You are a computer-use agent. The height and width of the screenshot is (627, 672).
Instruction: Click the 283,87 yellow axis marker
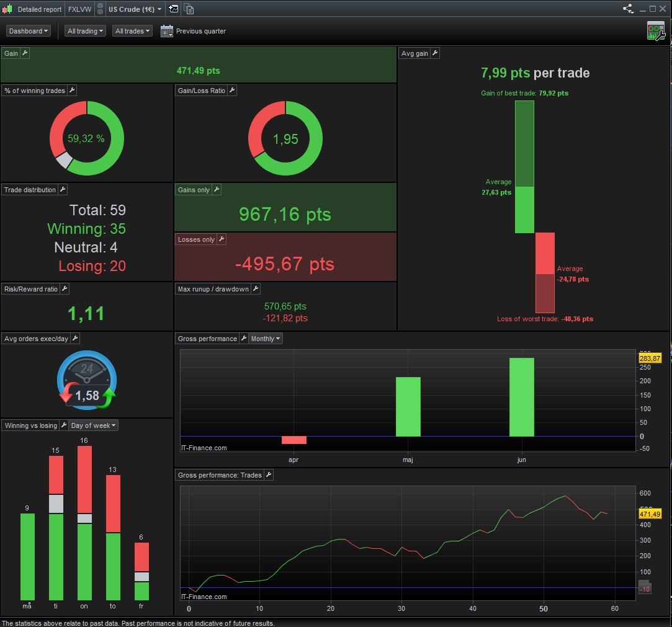click(x=650, y=358)
